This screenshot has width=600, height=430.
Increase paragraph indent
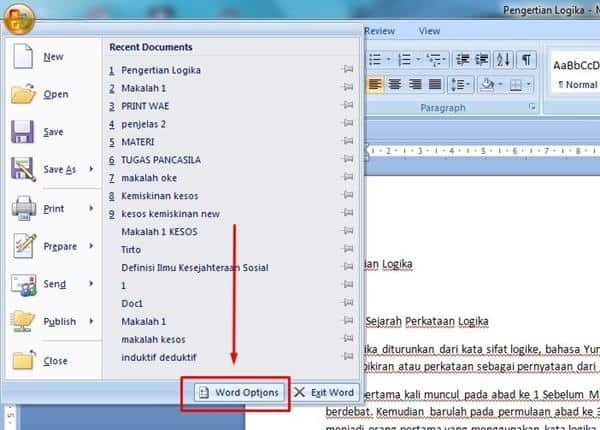point(482,60)
